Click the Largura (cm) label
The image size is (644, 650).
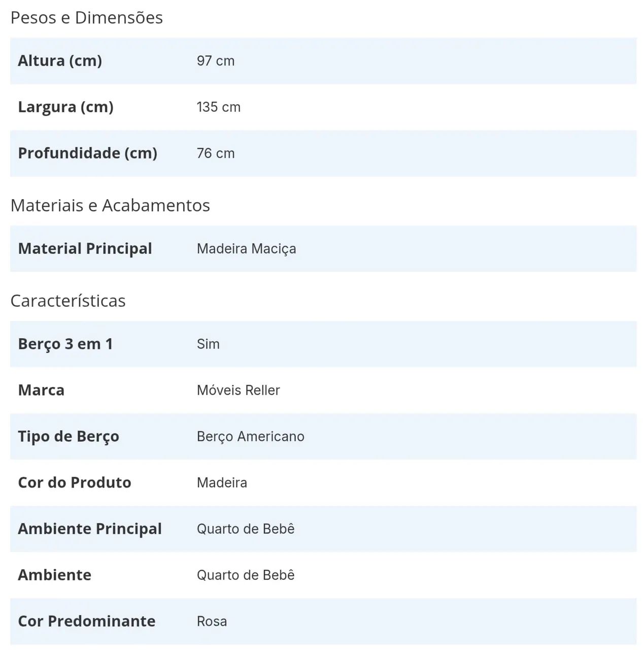[65, 107]
